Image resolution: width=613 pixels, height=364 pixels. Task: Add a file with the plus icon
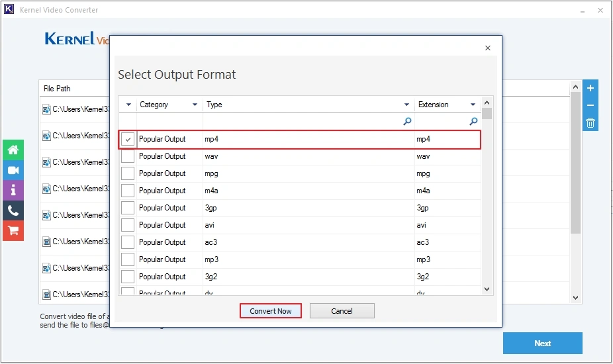pyautogui.click(x=590, y=88)
